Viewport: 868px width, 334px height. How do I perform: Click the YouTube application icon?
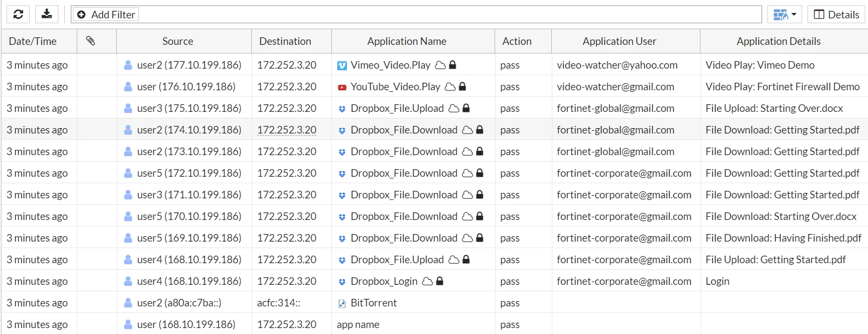click(x=342, y=87)
